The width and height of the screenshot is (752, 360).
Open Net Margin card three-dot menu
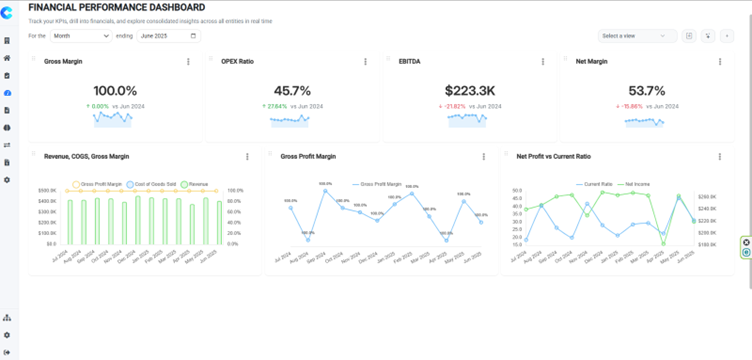[720, 62]
